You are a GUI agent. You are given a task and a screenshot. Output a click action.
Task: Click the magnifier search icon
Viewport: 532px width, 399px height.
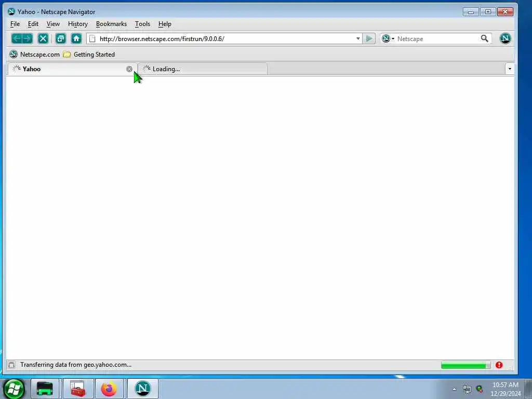pos(485,38)
